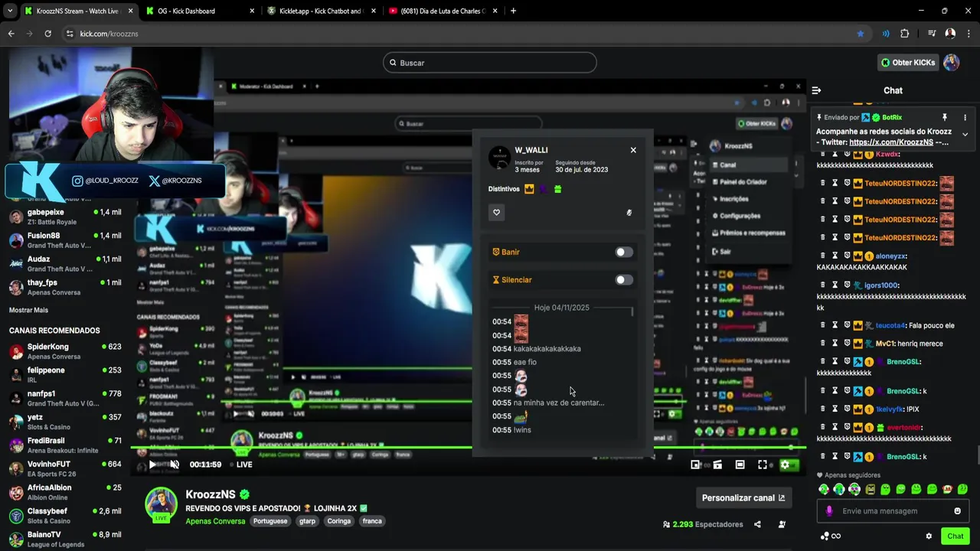Click the KICKs infinity balance icon
This screenshot has height=551, width=980.
(831, 536)
